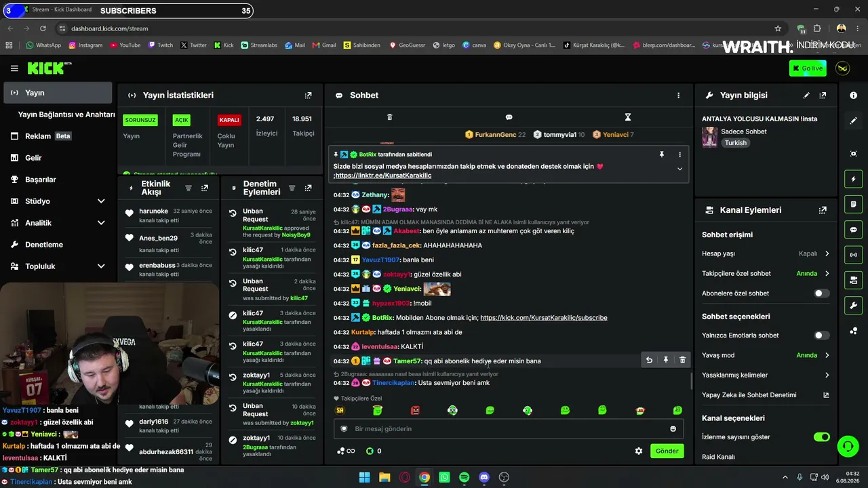Click the Gönder send button
The height and width of the screenshot is (488, 868).
667,451
